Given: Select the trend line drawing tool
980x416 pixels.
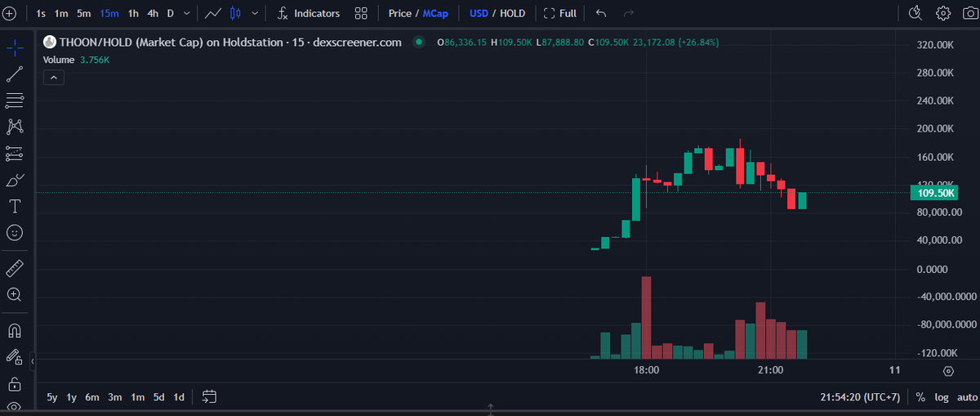Looking at the screenshot, I should point(14,74).
